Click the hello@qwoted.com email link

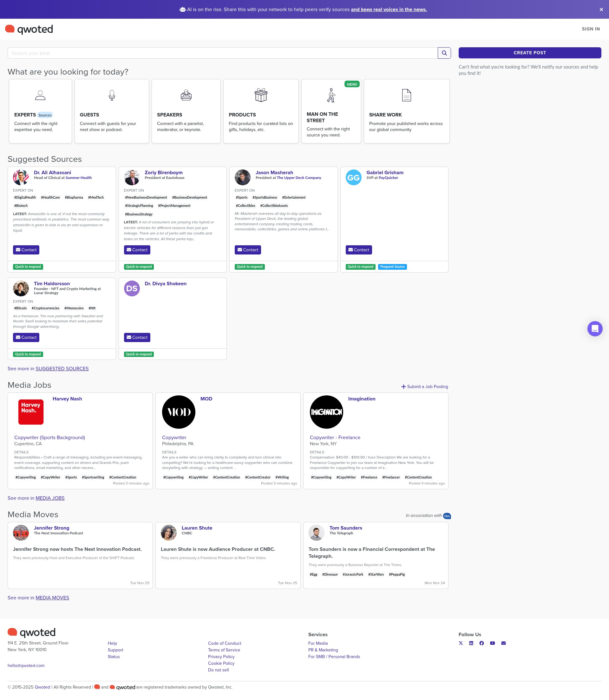26,666
